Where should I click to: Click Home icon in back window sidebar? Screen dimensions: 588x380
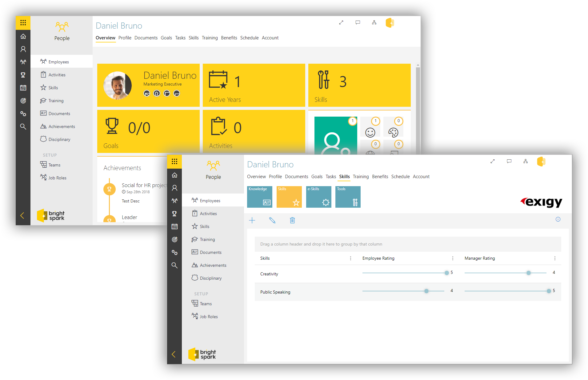(23, 36)
